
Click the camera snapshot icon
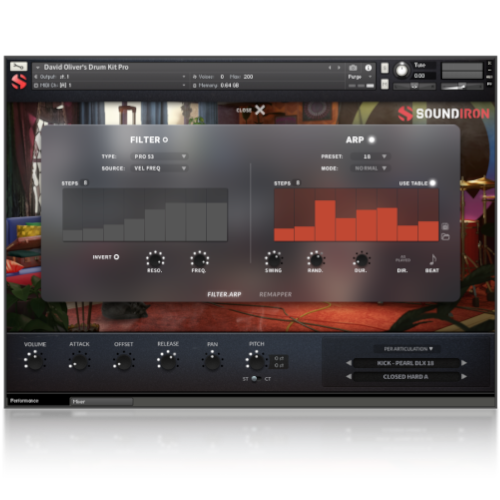pyautogui.click(x=353, y=68)
